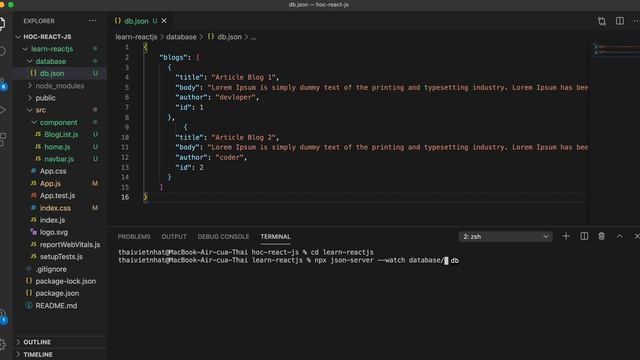Kill terminal with trash icon

(x=602, y=236)
